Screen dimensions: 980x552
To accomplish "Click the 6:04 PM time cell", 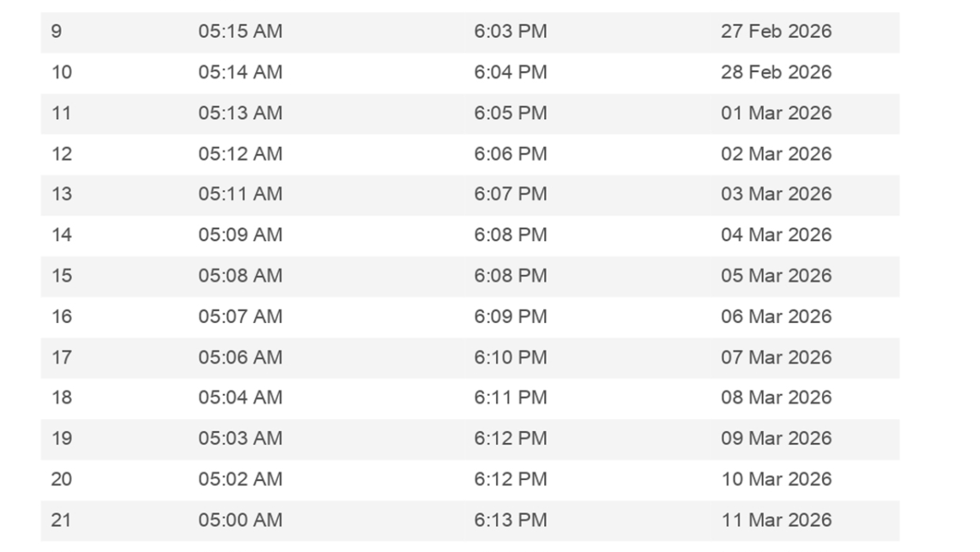I will click(510, 73).
